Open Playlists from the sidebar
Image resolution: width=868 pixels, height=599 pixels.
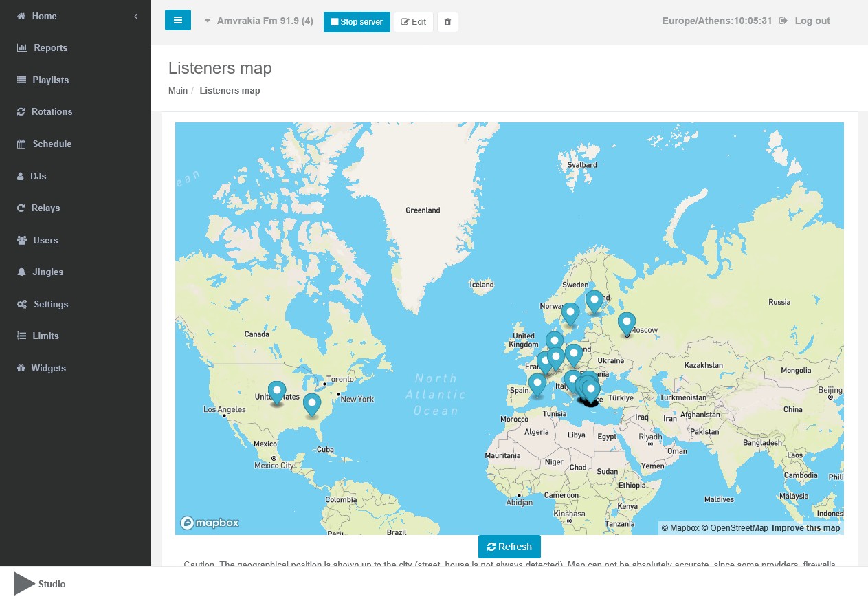[50, 80]
